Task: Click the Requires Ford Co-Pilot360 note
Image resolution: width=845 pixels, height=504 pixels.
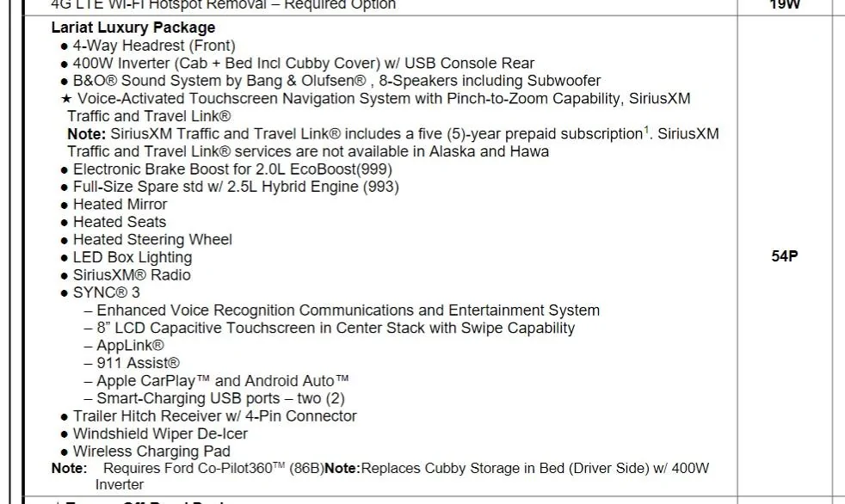Action: tap(188, 469)
